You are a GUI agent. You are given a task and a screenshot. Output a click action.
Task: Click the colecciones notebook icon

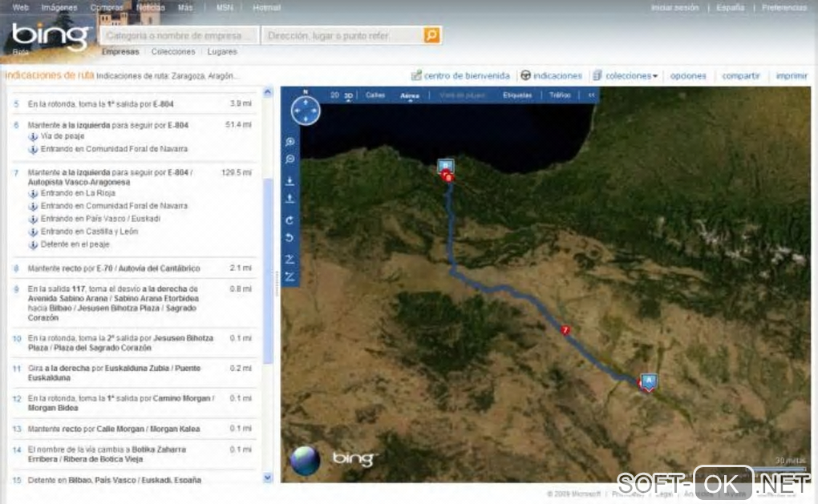pyautogui.click(x=597, y=75)
